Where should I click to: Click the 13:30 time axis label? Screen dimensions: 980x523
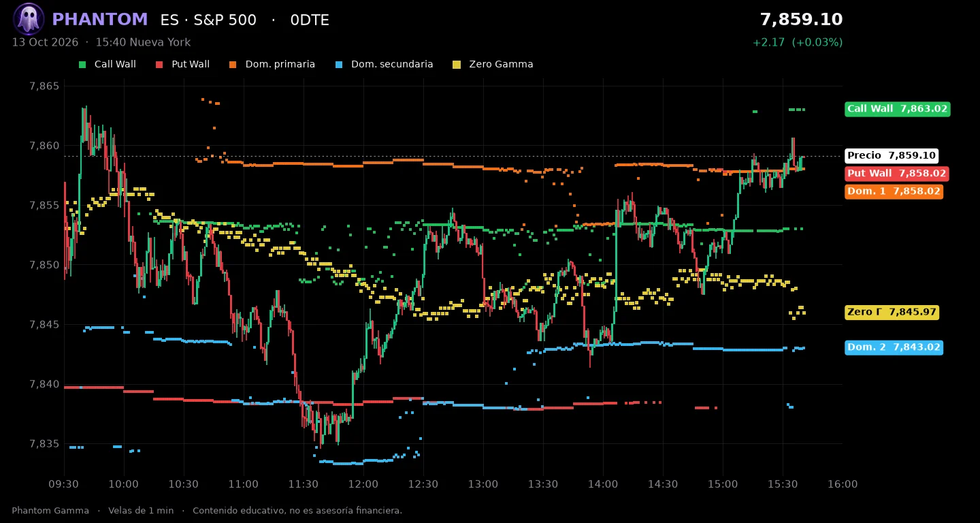pos(543,485)
